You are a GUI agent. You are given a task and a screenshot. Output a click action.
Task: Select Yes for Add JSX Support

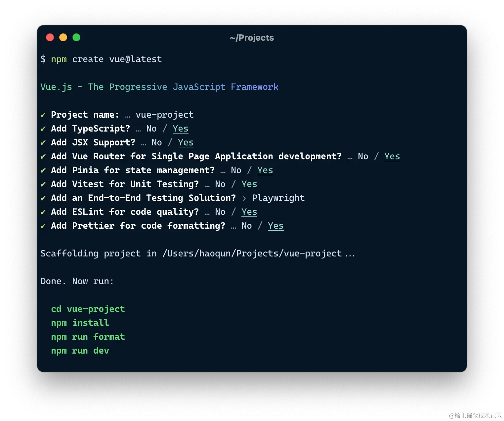pyautogui.click(x=186, y=142)
